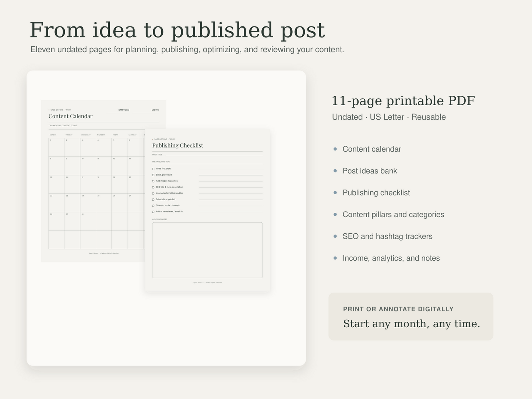Click the Starts On field on the calendar

tap(118, 110)
